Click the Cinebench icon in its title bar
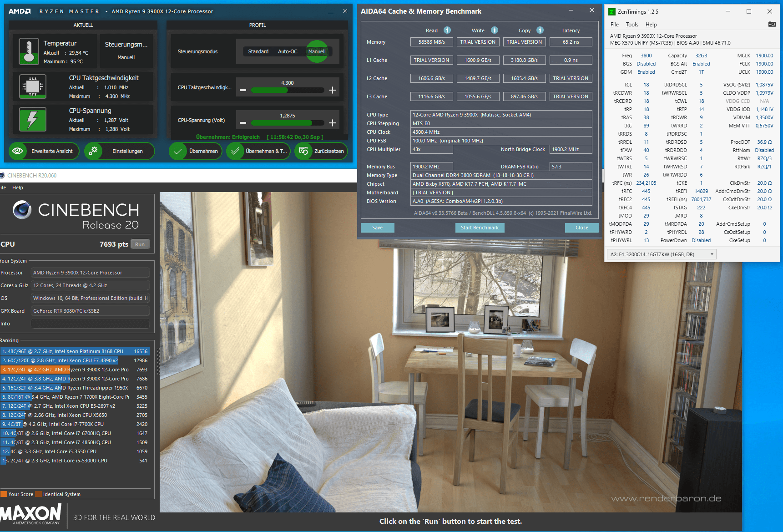783x532 pixels. coord(2,175)
